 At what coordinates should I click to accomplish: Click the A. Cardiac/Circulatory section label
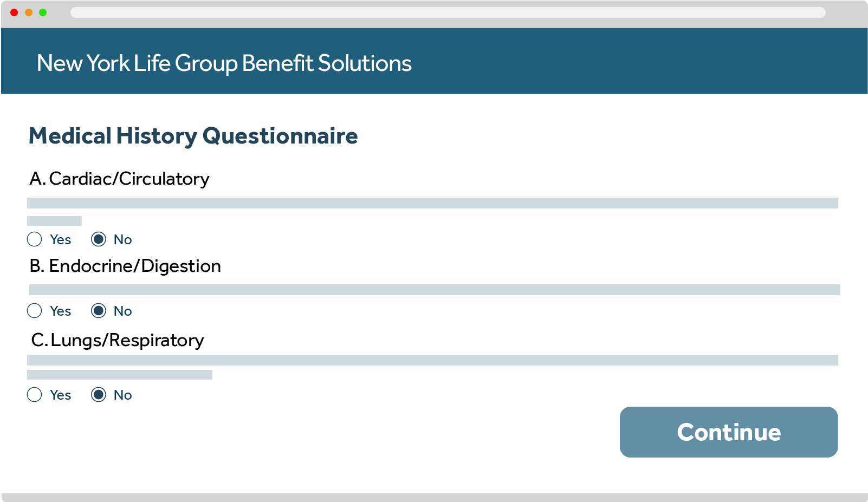[119, 179]
